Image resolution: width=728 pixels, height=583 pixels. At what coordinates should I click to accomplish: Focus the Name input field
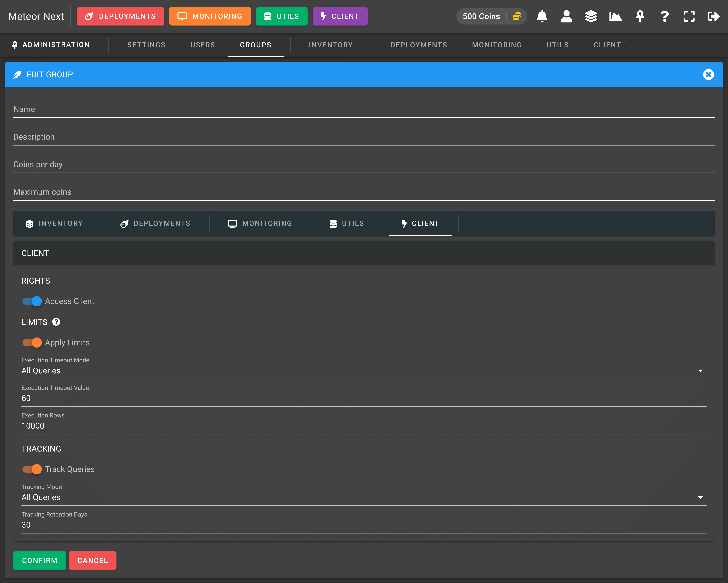click(x=364, y=109)
